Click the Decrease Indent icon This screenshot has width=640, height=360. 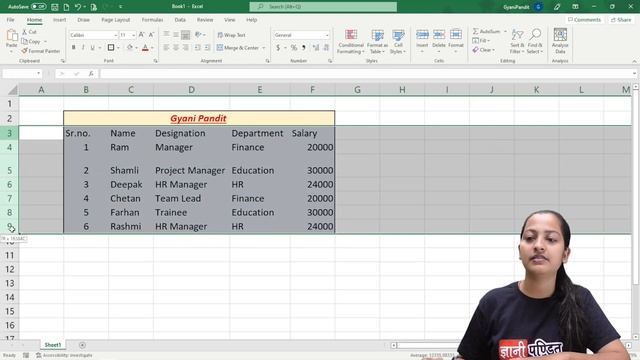(198, 48)
